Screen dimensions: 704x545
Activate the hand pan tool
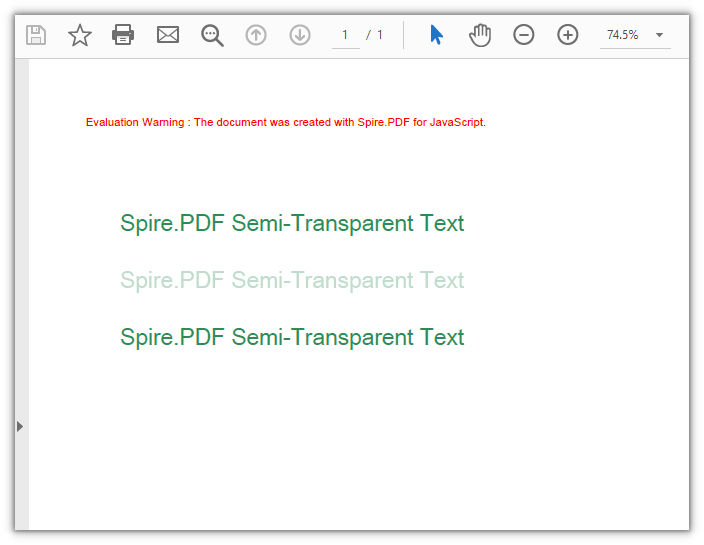480,35
